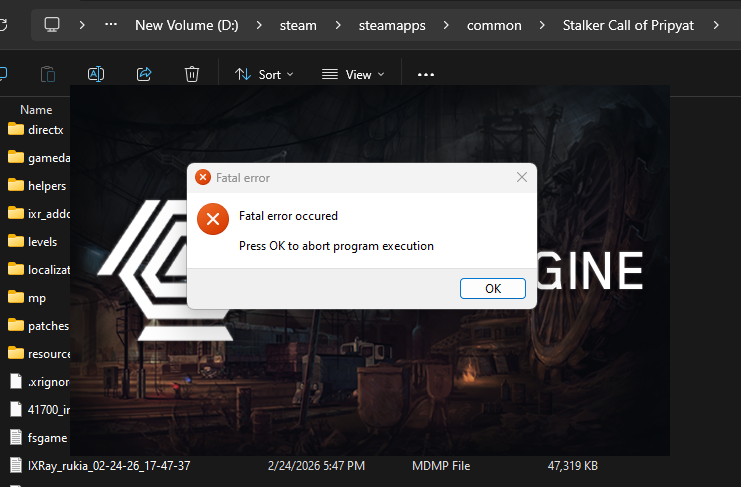Select the IXRay_rukia_02-24-26_17-47-37 file
Screen dimensions: 741x487
click(x=109, y=466)
